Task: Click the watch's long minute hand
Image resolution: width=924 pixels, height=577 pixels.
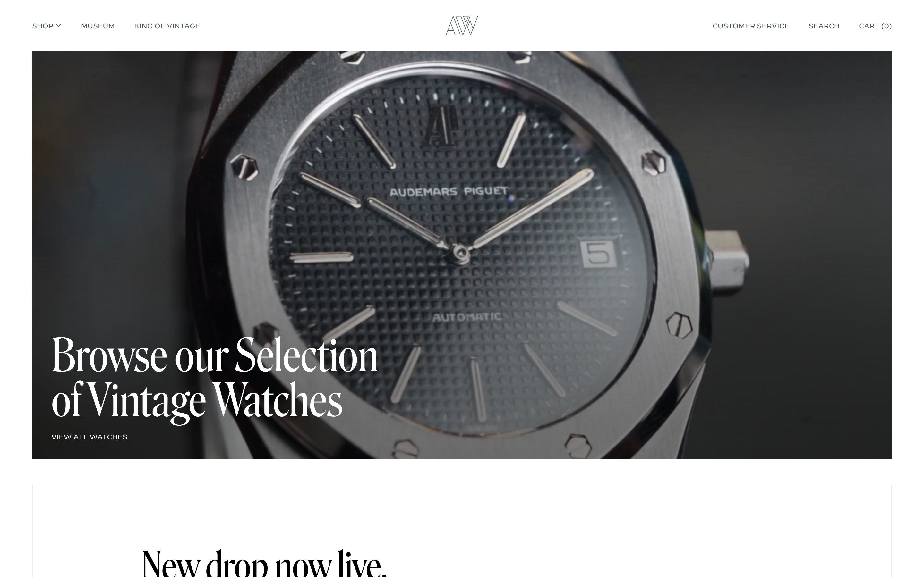Action: point(533,209)
